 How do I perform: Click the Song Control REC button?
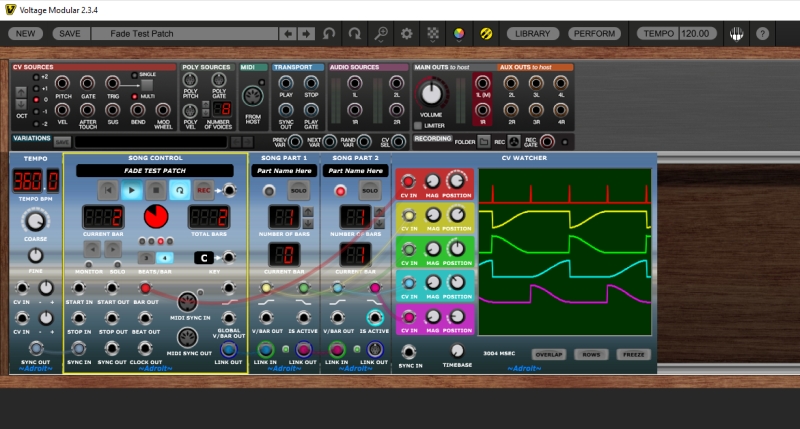[204, 190]
